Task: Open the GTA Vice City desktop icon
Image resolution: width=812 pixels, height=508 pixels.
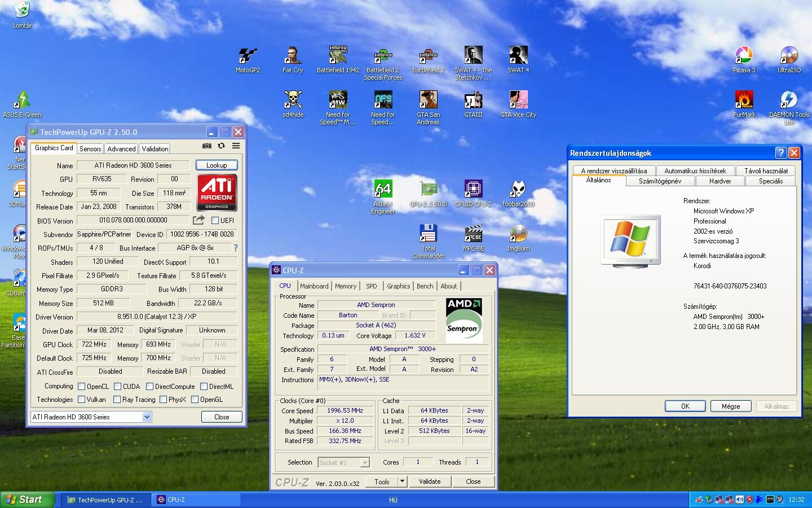Action: 518,100
